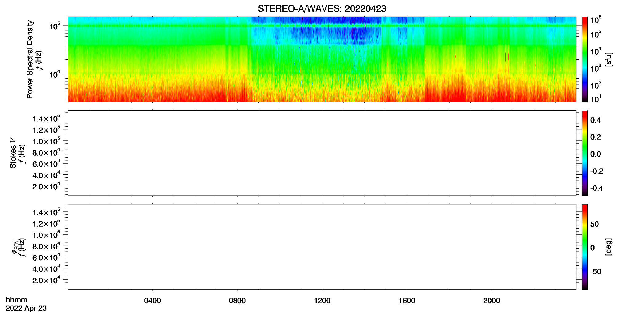Viewport: 644px width, 332px height.
Task: Click the empty Stokes V plot panel
Action: [322, 153]
